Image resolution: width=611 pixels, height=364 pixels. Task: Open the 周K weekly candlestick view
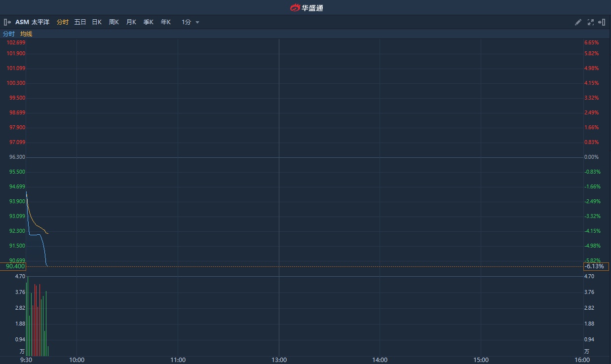point(114,22)
